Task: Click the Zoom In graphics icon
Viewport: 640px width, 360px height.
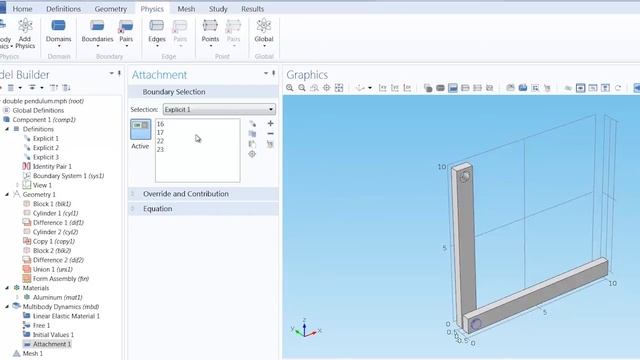Action: pos(290,88)
